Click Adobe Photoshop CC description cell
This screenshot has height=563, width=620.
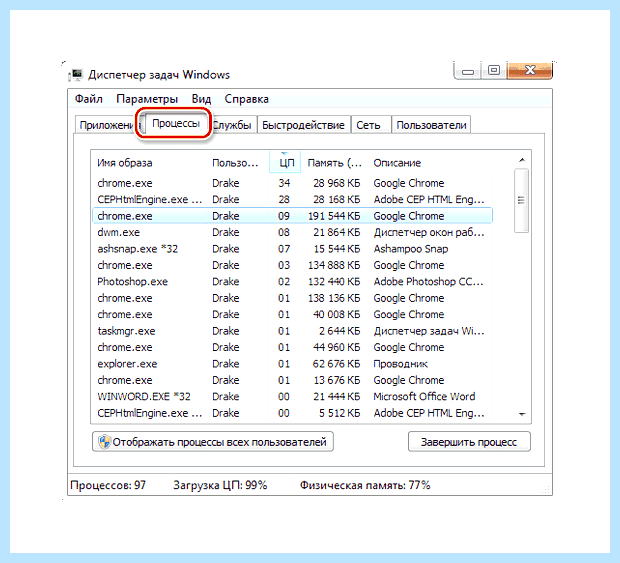coord(429,282)
